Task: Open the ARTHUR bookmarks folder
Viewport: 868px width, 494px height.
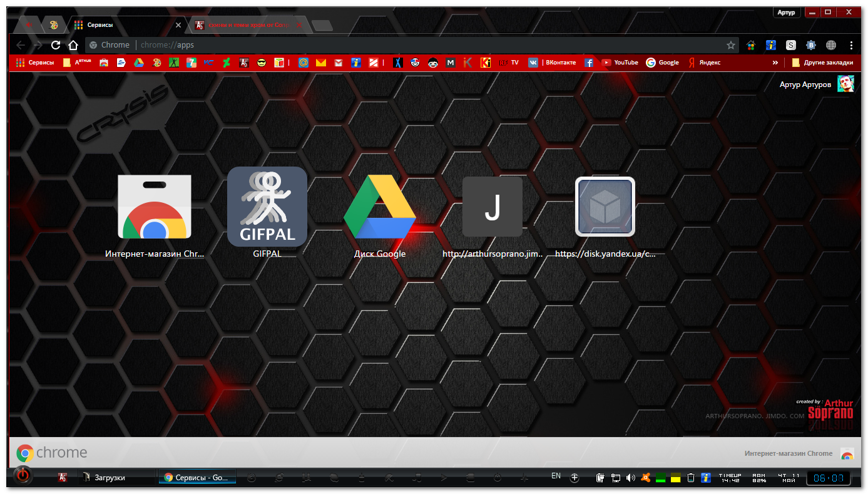Action: coord(78,63)
